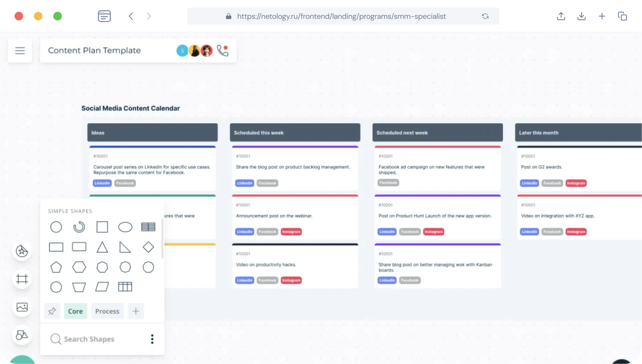Click the blue S collaborator avatar
The width and height of the screenshot is (642, 364).
tap(182, 51)
